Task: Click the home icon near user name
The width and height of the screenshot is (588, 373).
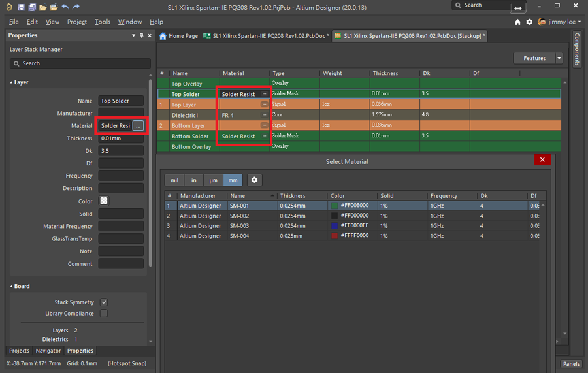Action: click(517, 22)
